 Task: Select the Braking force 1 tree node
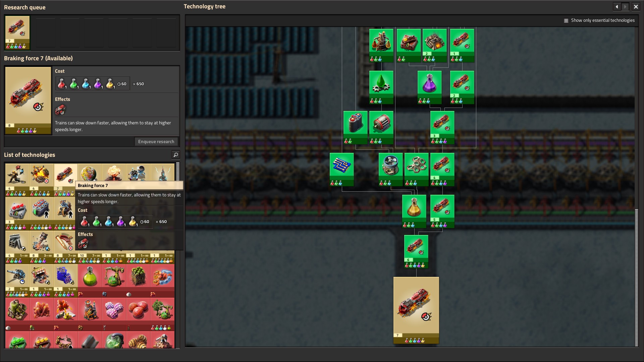(462, 45)
